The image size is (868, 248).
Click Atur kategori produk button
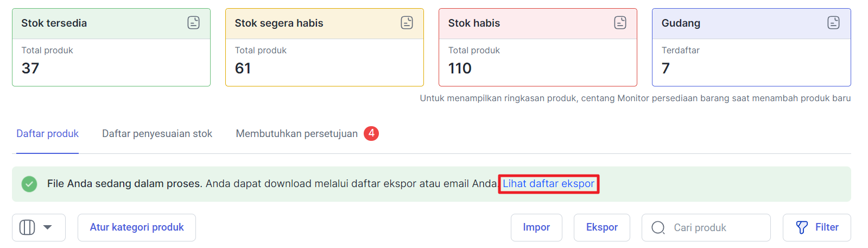coord(137,227)
